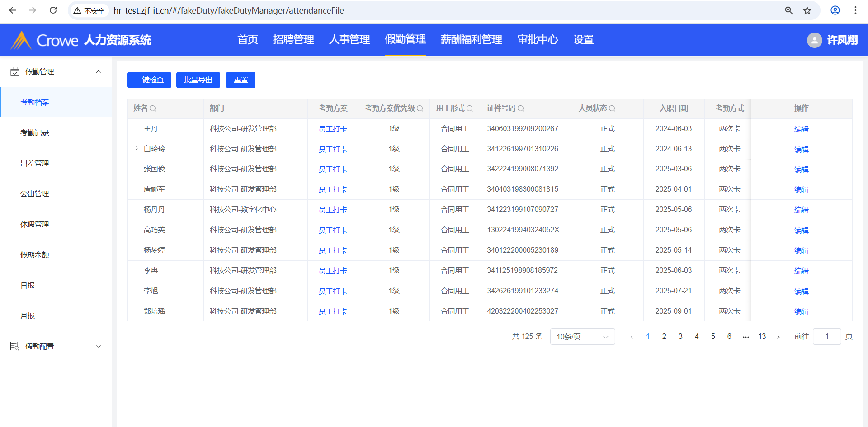Go to the next page arrow
Screen dimensions: 868x427
(x=778, y=337)
